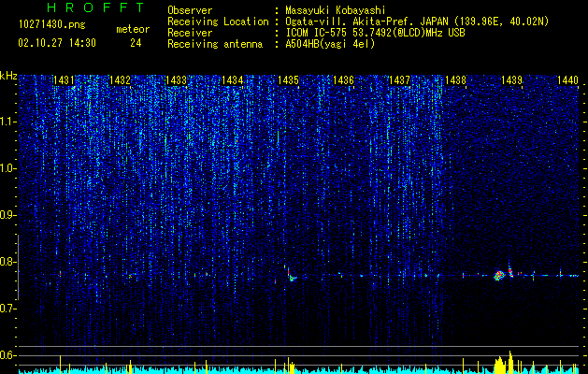Click the ICOM IC-575 receiver text
Image resolution: width=588 pixels, height=374 pixels.
(375, 33)
